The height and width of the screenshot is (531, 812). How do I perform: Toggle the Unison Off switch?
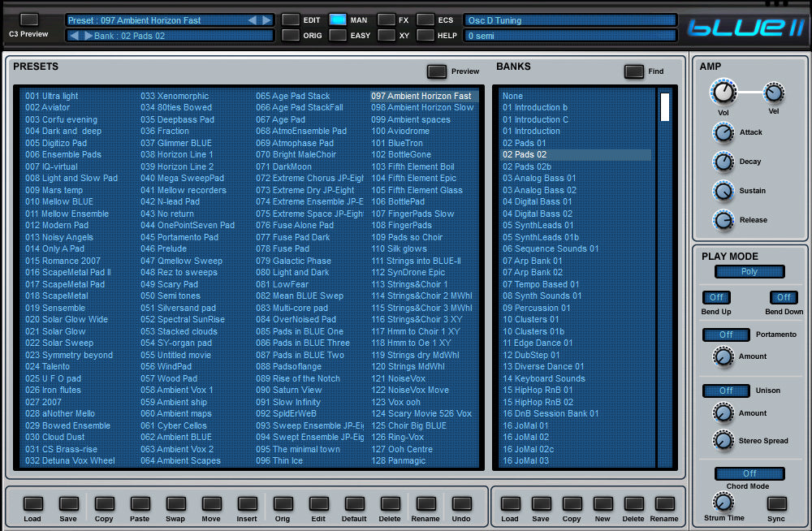pos(726,391)
